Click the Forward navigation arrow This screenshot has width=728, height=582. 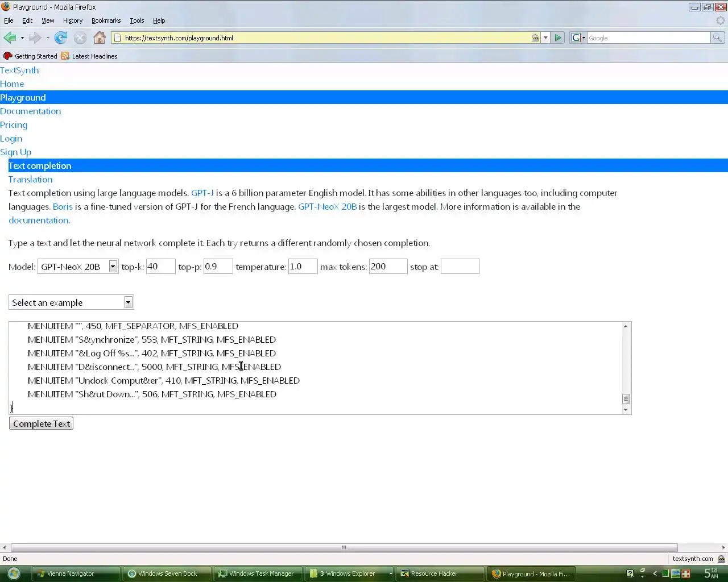[35, 38]
